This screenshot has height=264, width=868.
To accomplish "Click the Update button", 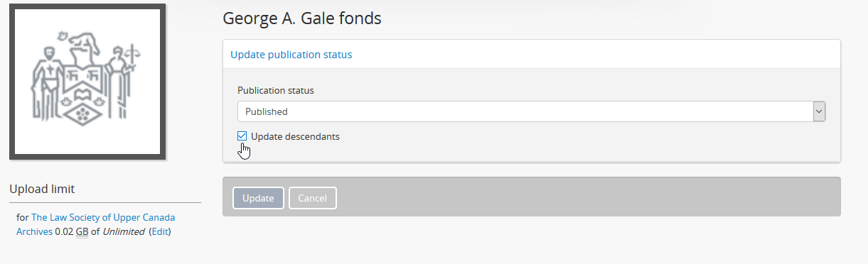I will pyautogui.click(x=258, y=198).
